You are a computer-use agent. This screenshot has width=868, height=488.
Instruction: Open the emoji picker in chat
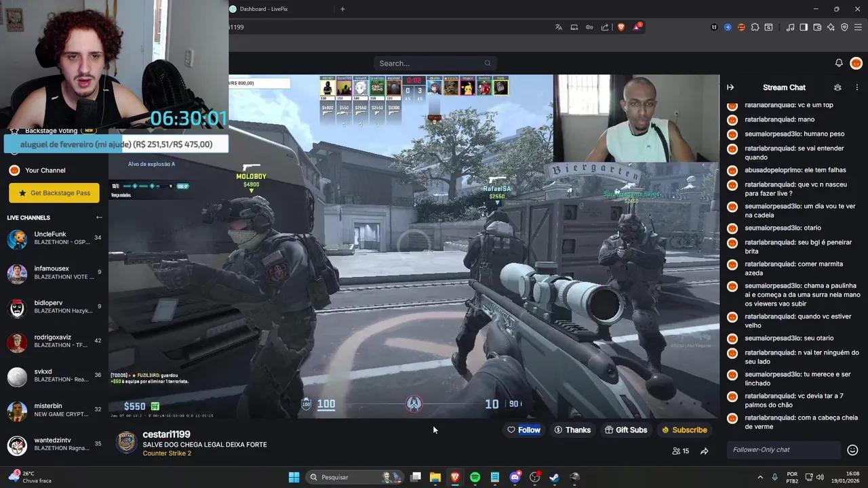852,450
